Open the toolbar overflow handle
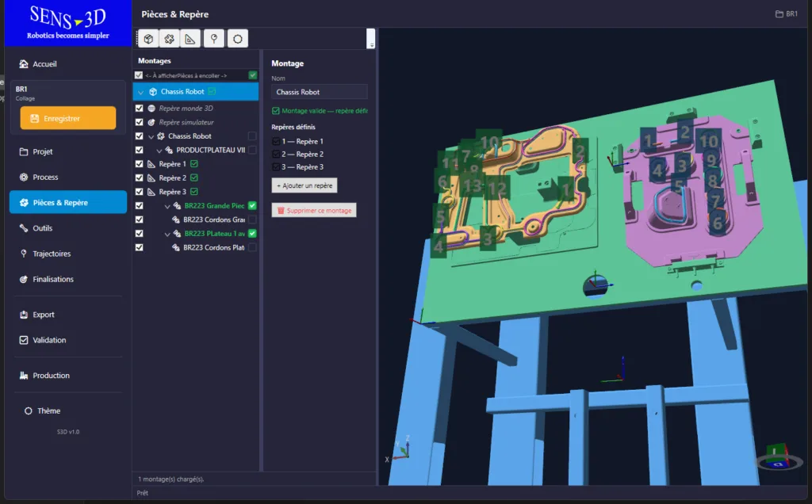This screenshot has height=504, width=812. 371,39
